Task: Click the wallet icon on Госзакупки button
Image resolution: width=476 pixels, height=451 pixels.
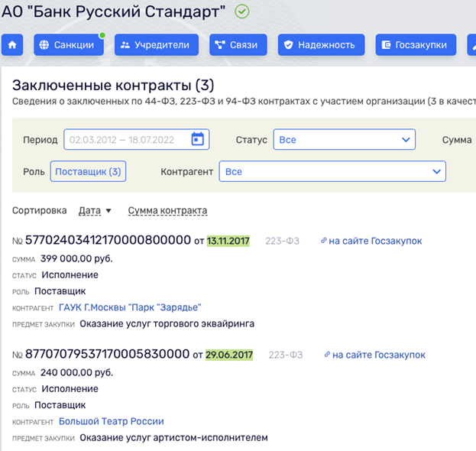Action: tap(386, 45)
